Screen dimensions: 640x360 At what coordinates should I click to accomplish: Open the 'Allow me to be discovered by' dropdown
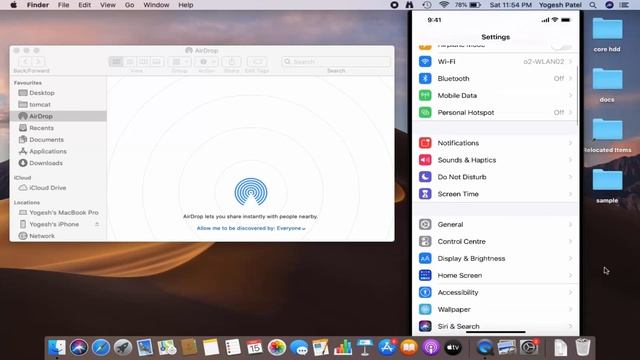(x=251, y=228)
